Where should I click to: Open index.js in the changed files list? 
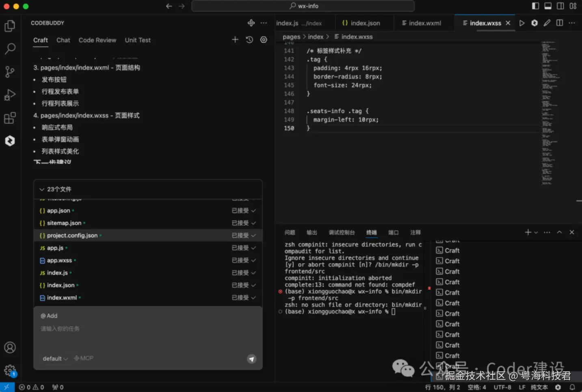click(57, 273)
